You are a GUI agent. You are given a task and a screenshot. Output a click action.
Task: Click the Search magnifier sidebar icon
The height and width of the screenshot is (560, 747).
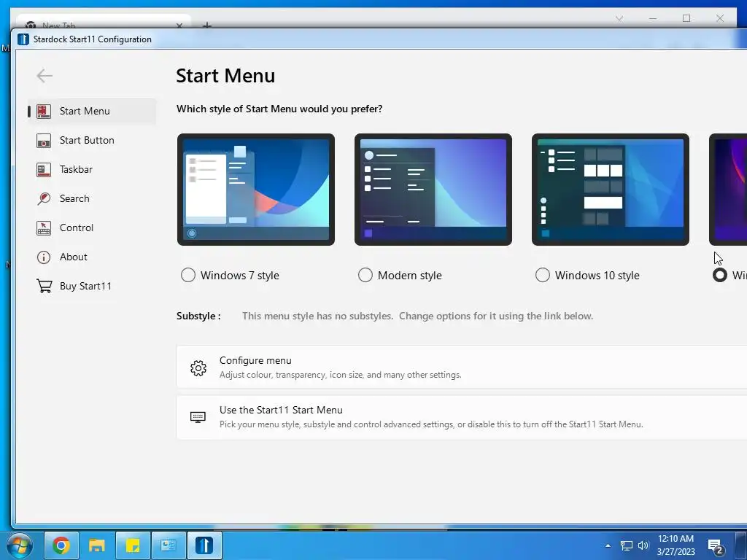point(43,198)
